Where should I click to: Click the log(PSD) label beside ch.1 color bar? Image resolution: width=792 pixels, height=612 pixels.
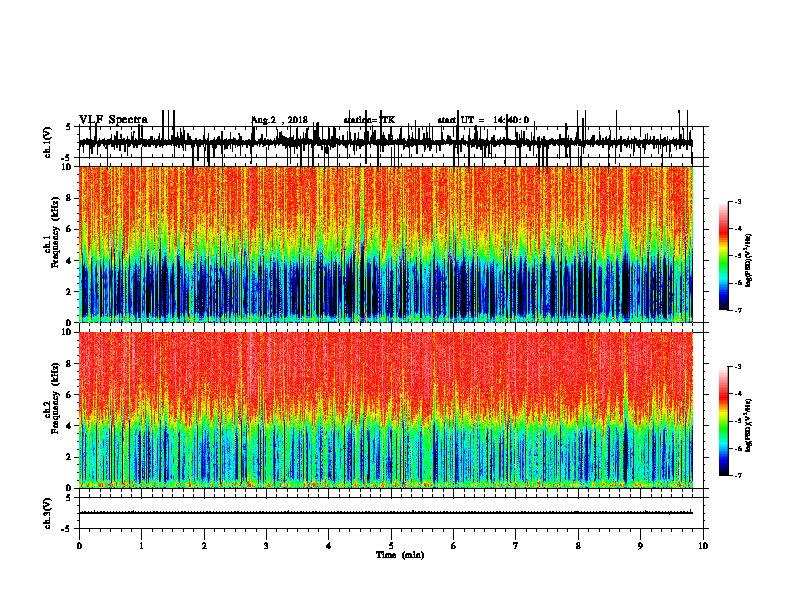pos(749,260)
